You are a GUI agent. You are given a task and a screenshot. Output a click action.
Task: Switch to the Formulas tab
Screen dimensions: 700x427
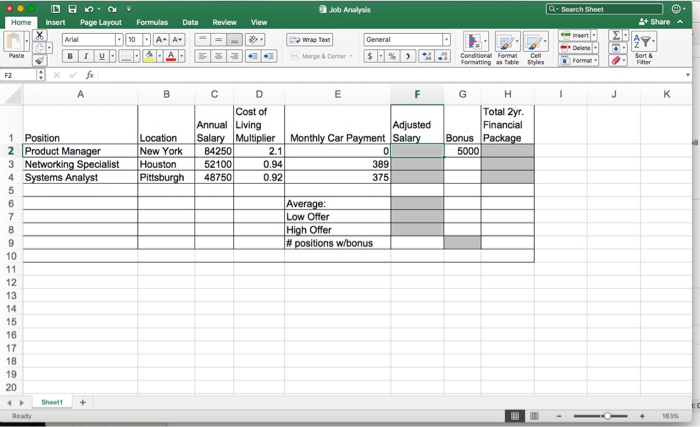click(x=152, y=22)
